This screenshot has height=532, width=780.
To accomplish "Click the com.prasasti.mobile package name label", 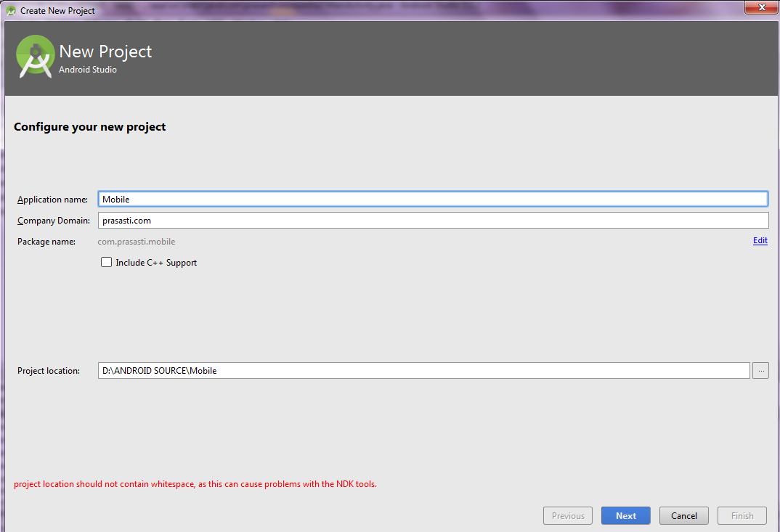I will pos(137,241).
